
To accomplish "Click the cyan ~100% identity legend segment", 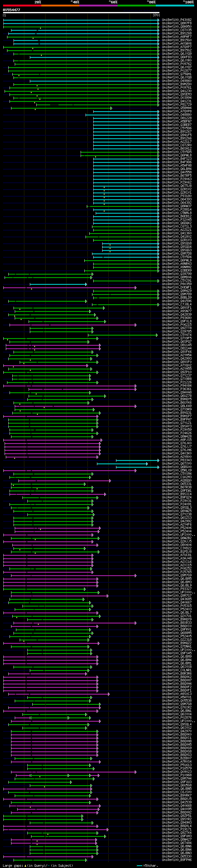I will (x=175, y=6).
